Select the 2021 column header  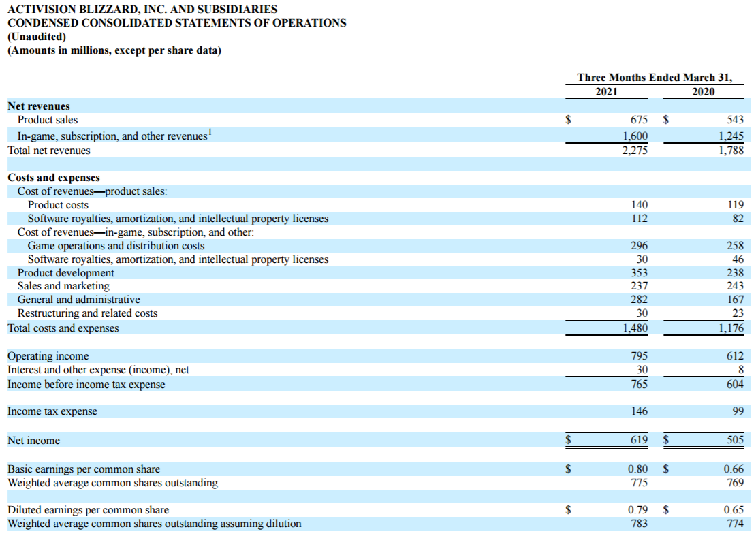pyautogui.click(x=606, y=91)
